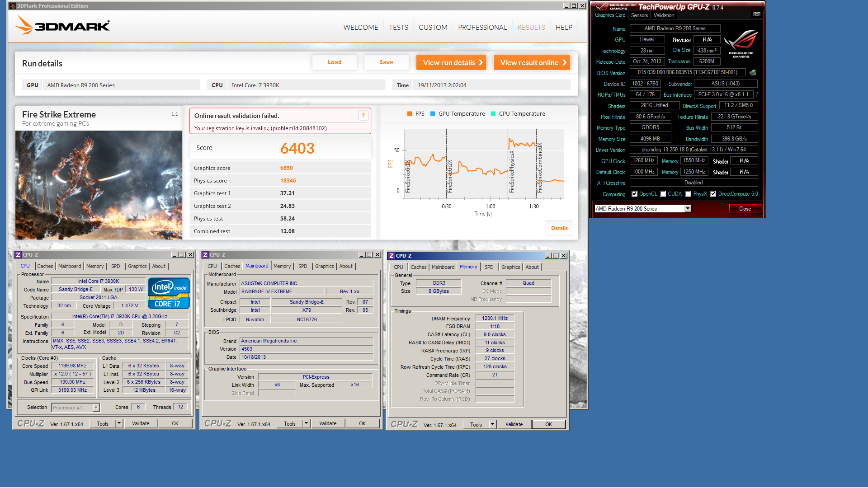The height and width of the screenshot is (488, 868).
Task: Click the overall score 6403
Action: 297,148
